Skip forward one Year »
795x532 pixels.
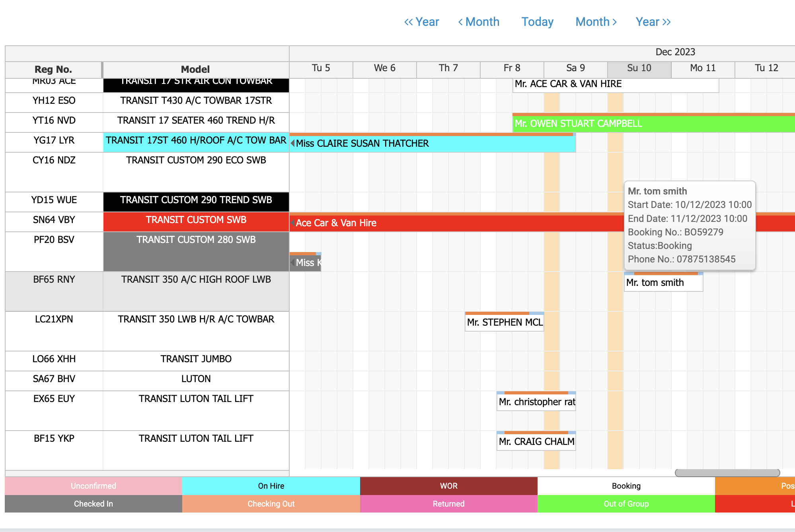(653, 22)
